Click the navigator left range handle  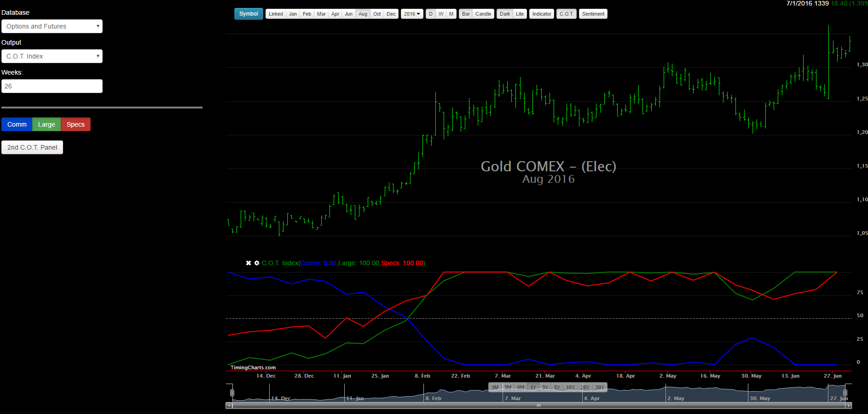(x=232, y=393)
